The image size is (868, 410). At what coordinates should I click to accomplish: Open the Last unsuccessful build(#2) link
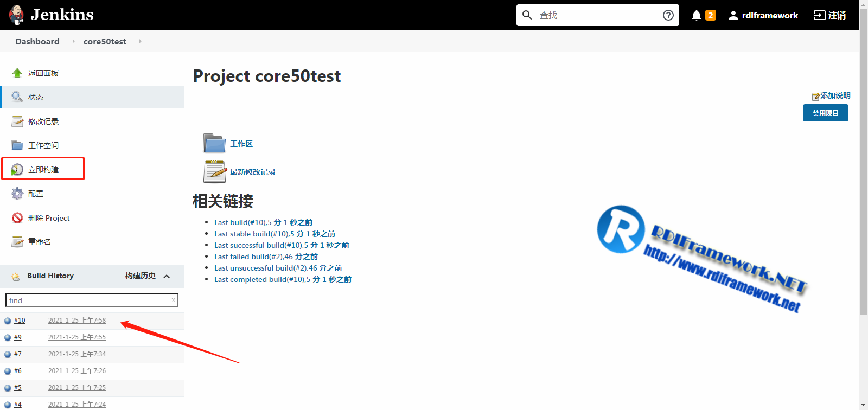(278, 268)
